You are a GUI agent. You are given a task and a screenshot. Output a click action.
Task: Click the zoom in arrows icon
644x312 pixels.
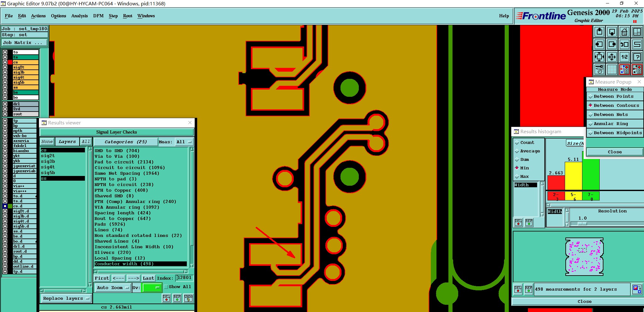(599, 57)
